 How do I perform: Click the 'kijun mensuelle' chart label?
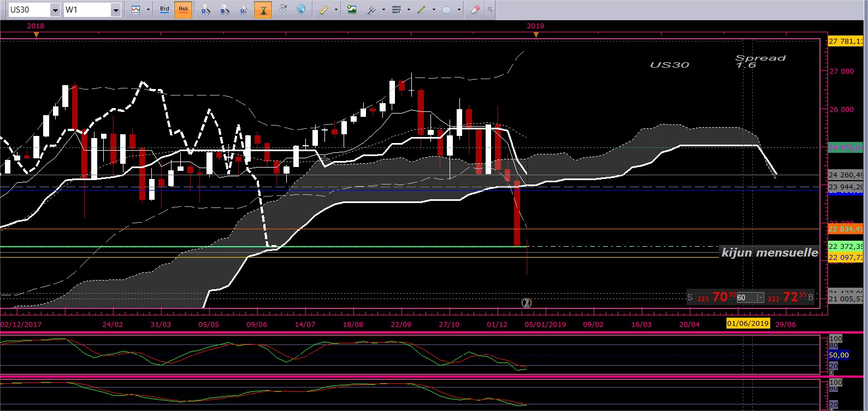tap(770, 252)
